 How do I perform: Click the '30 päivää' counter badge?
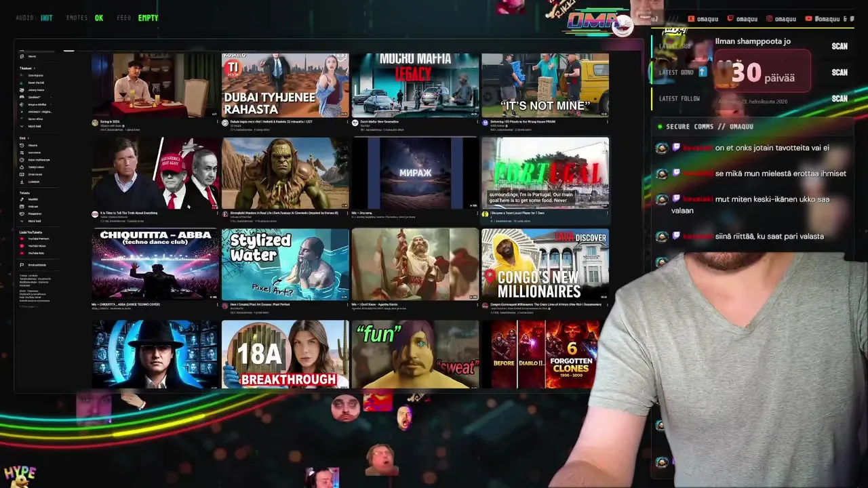(x=764, y=72)
